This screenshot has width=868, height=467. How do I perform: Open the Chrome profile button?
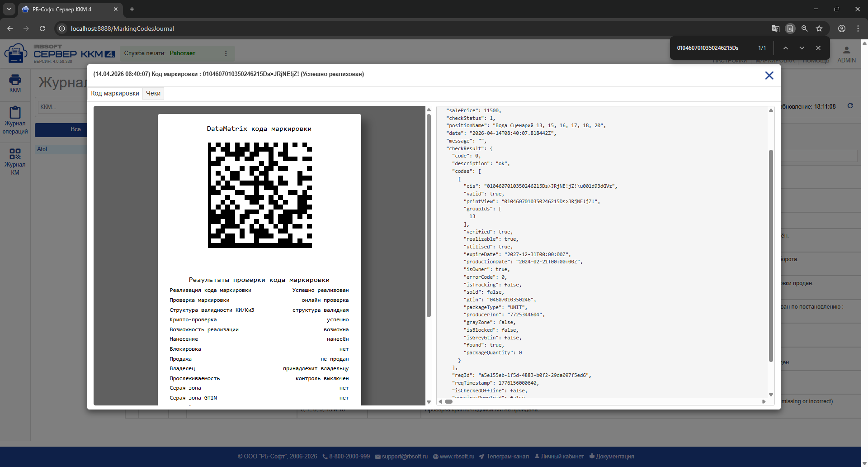(x=842, y=29)
